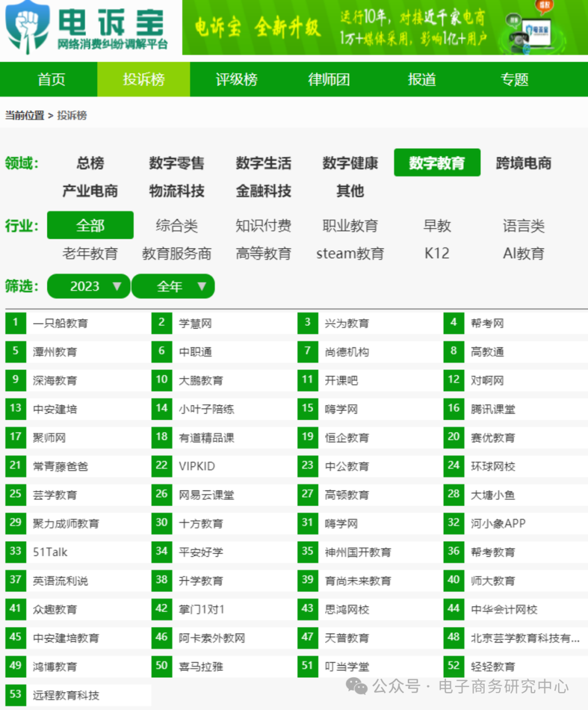Select the 数字健康 field filter

click(x=349, y=163)
